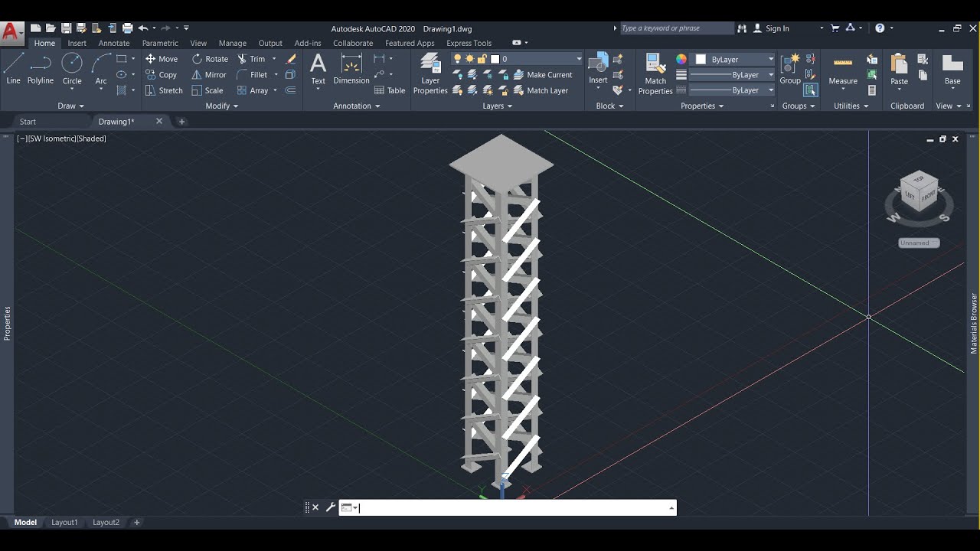Expand the Modify panel
The image size is (980, 551).
[x=222, y=106]
